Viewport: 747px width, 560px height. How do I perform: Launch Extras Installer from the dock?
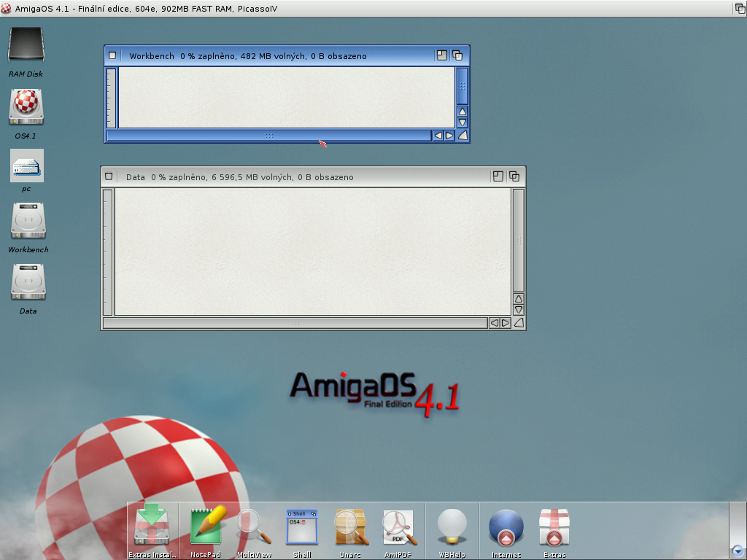coord(152,526)
